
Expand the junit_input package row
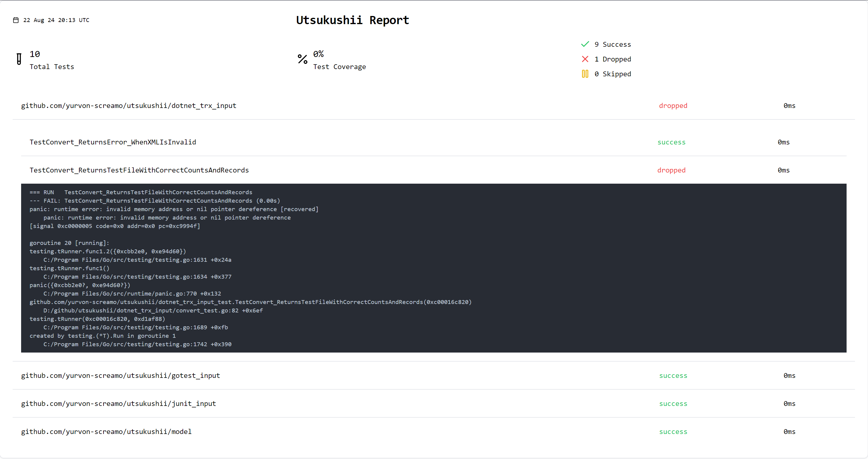point(118,404)
